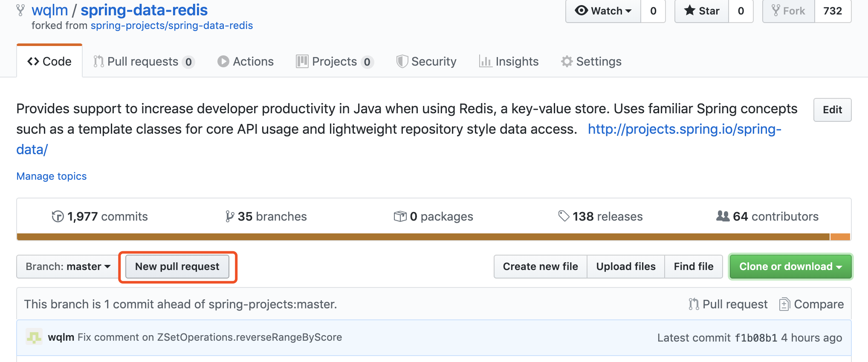Image resolution: width=868 pixels, height=362 pixels.
Task: Click the eye icon on Watch button
Action: pyautogui.click(x=581, y=11)
